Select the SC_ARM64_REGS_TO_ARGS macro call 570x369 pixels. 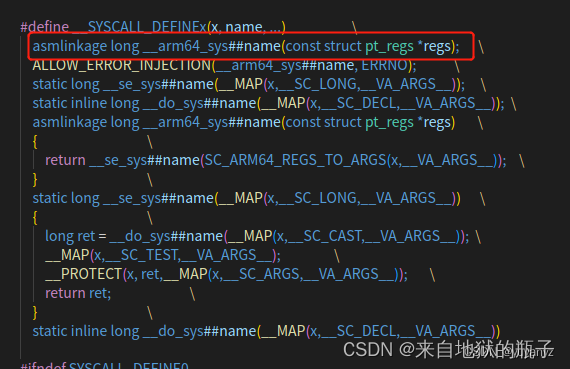coord(295,160)
